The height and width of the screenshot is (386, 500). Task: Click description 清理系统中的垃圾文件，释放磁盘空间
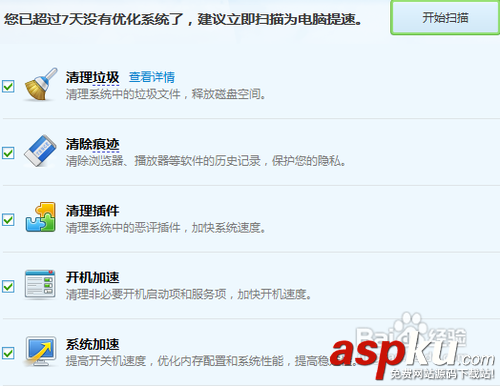(x=165, y=94)
